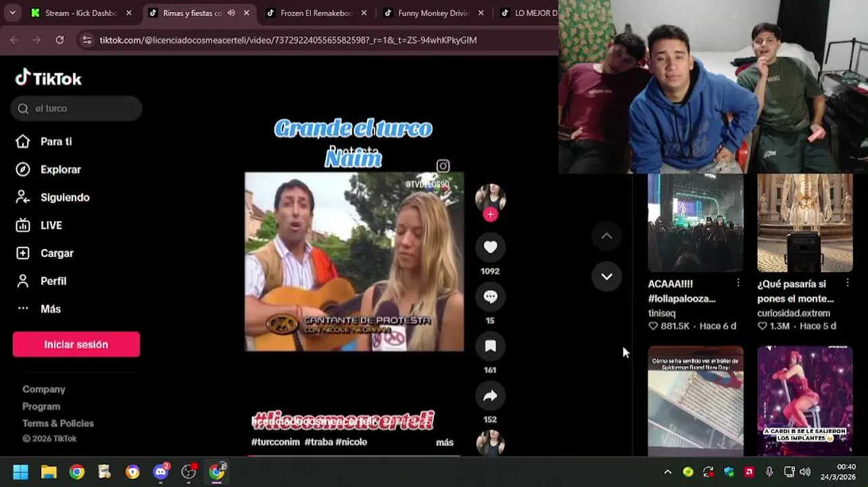This screenshot has height=487, width=868.
Task: Click the #turcconim hashtag
Action: point(276,442)
